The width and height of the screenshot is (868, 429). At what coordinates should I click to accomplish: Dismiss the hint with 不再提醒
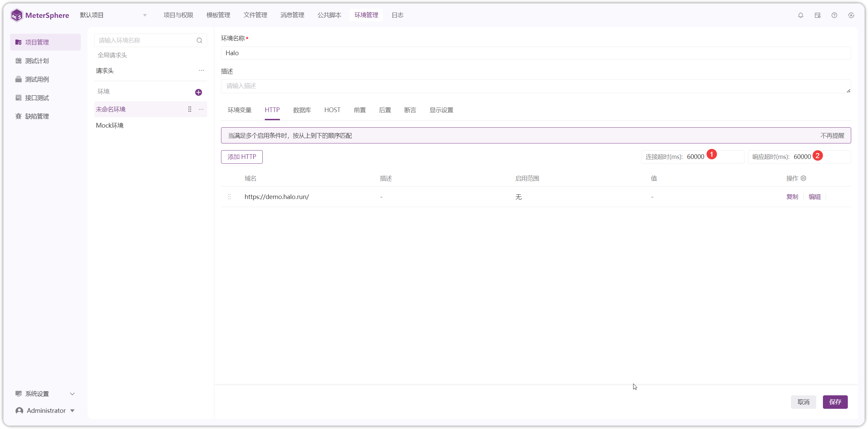click(832, 136)
